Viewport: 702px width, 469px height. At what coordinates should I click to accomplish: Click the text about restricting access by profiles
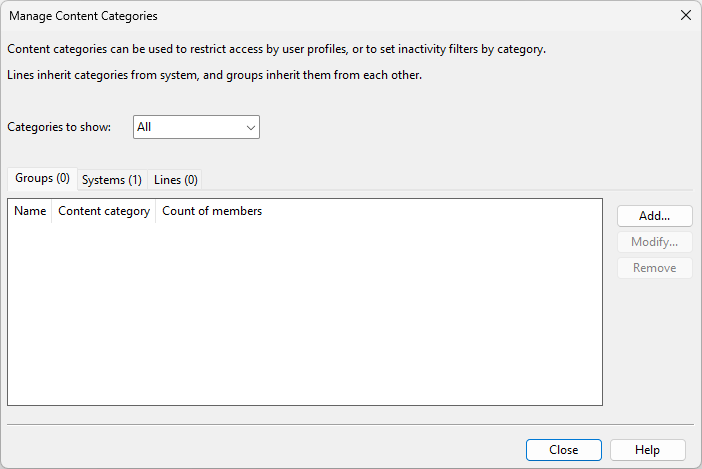click(x=276, y=49)
